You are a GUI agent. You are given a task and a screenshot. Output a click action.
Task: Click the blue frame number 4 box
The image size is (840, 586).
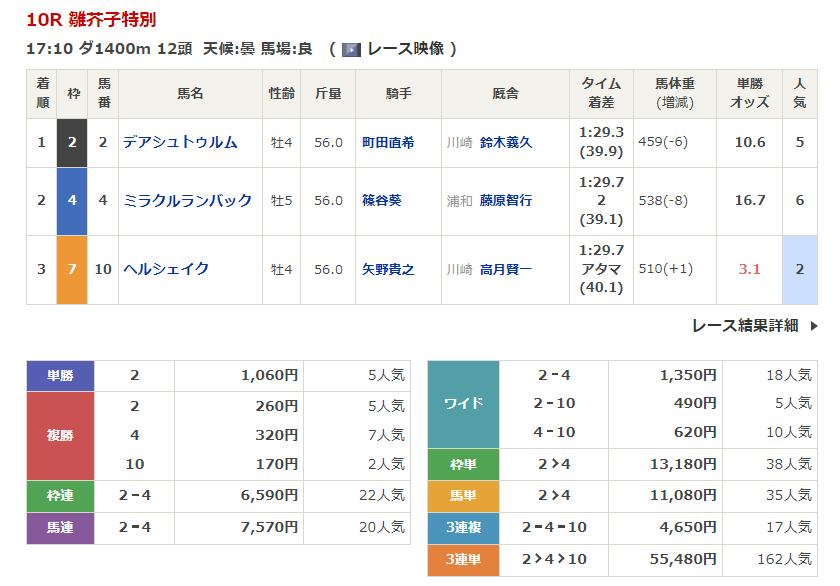tap(72, 201)
